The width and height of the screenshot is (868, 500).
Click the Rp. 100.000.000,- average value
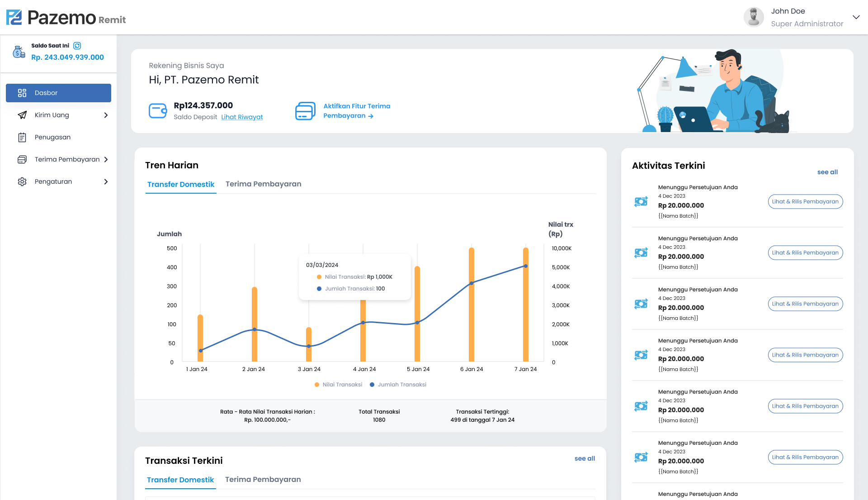coord(268,420)
